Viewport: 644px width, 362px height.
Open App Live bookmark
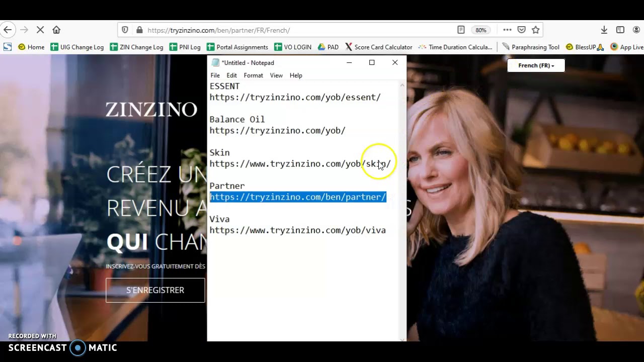[x=627, y=47]
